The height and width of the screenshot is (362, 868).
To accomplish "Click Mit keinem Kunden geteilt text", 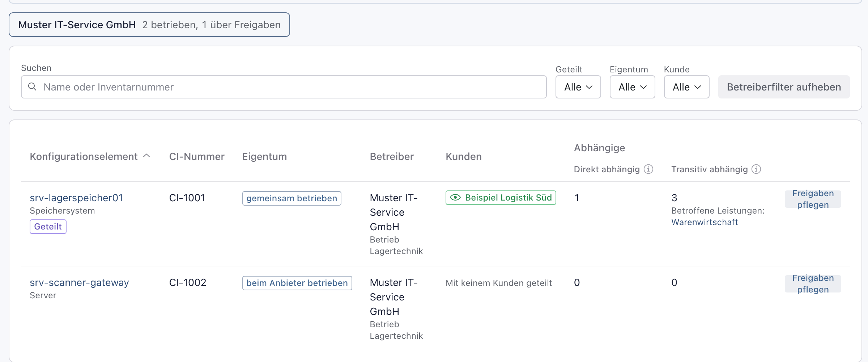I will click(x=499, y=283).
